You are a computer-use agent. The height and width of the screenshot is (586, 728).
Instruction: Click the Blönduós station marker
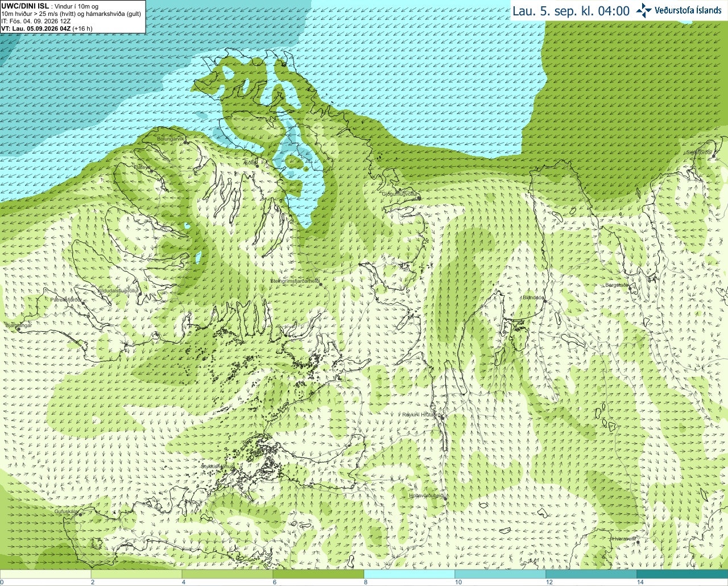pyautogui.click(x=544, y=301)
